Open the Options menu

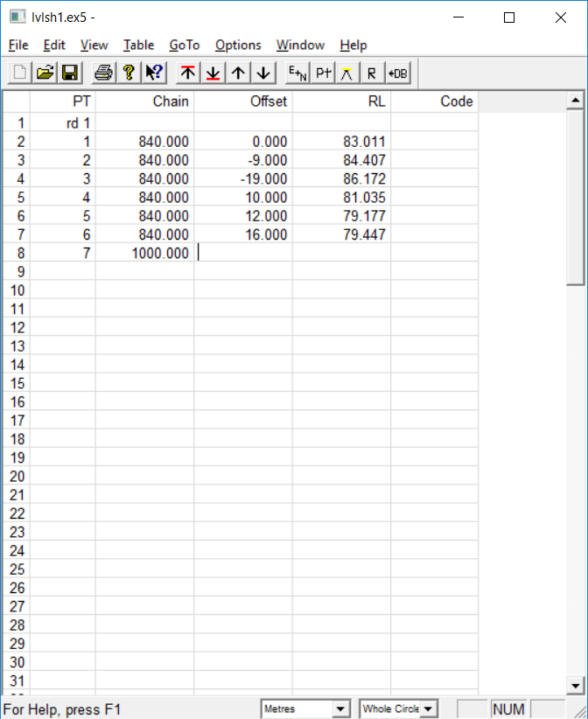238,45
